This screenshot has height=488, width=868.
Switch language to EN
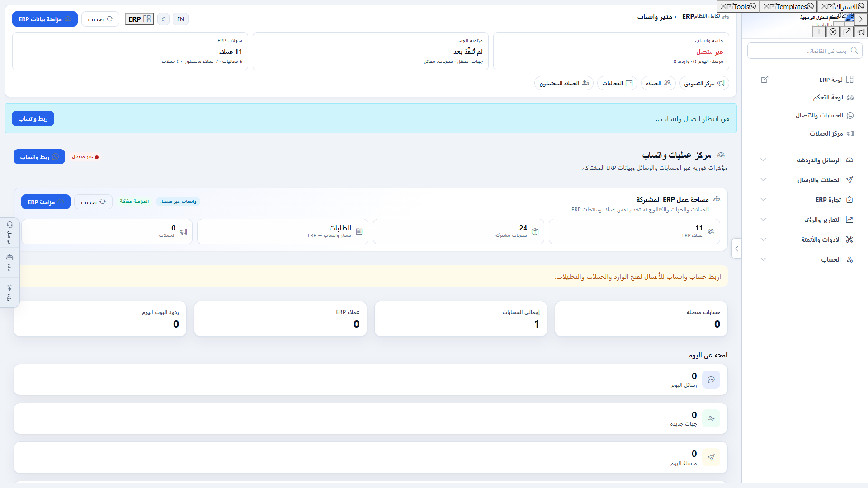[180, 19]
